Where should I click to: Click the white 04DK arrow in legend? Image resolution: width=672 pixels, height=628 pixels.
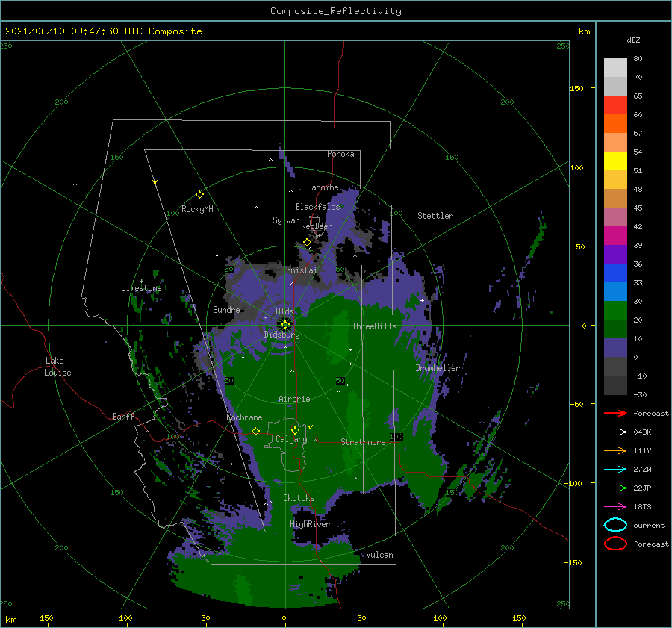pyautogui.click(x=615, y=432)
